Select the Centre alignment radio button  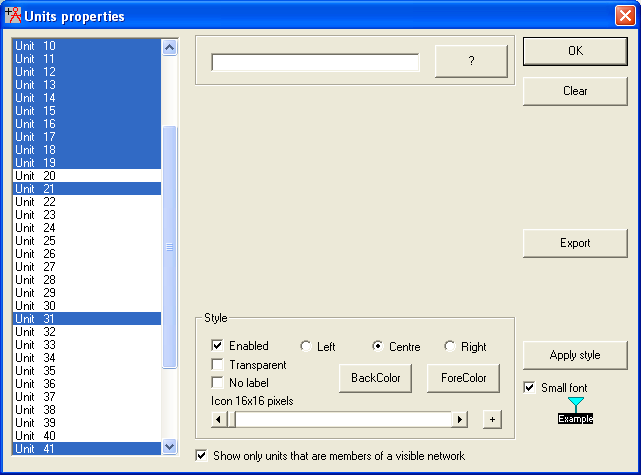[378, 346]
